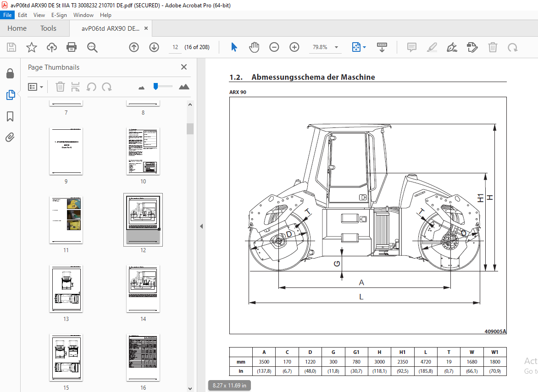This screenshot has width=538, height=392.
Task: Select page 16 thumbnail
Action: click(x=143, y=357)
